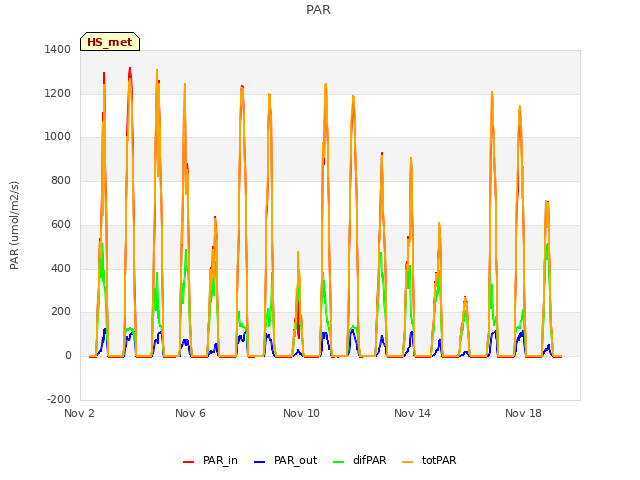Click the 600 y-axis tick label
640x480 pixels.
[61, 224]
